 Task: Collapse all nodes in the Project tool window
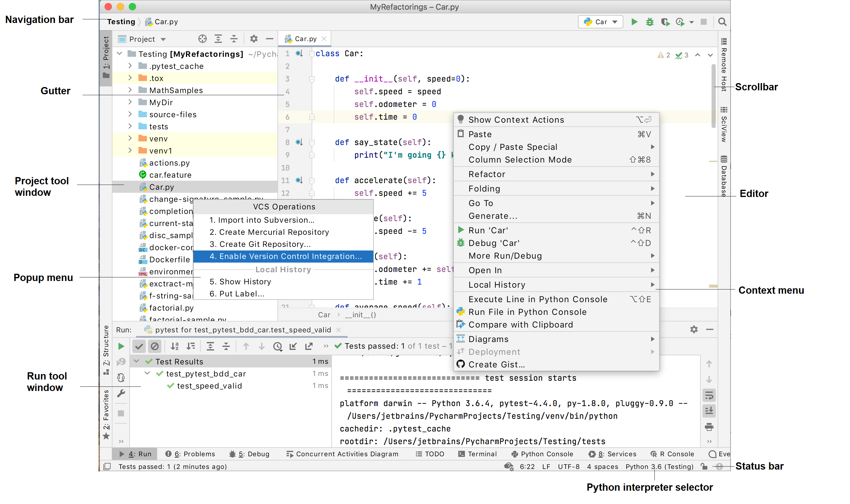[234, 39]
